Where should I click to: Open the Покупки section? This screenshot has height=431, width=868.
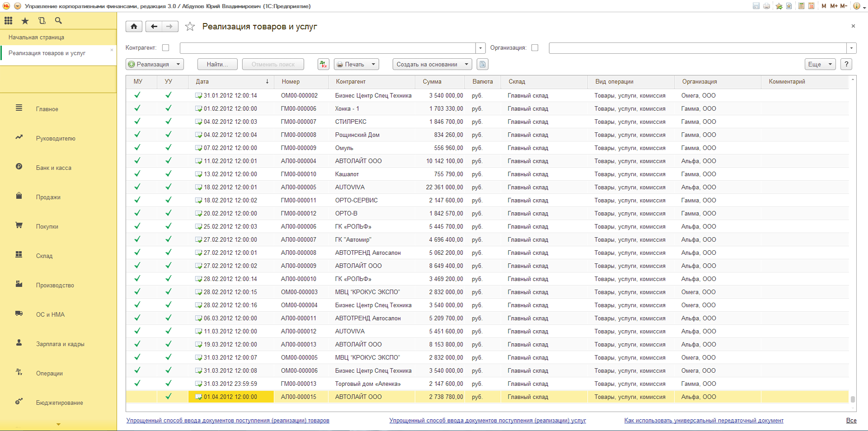point(47,226)
